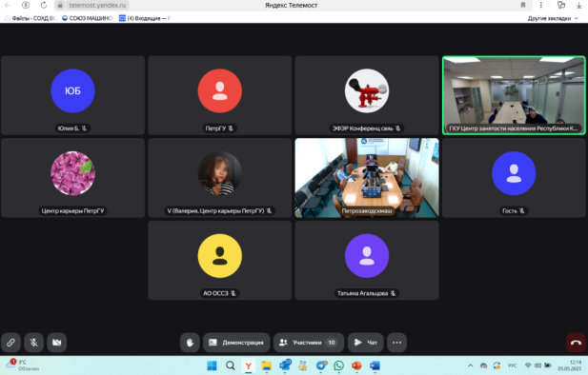Hang up with the red phone button
This screenshot has height=375, width=588.
pyautogui.click(x=576, y=343)
